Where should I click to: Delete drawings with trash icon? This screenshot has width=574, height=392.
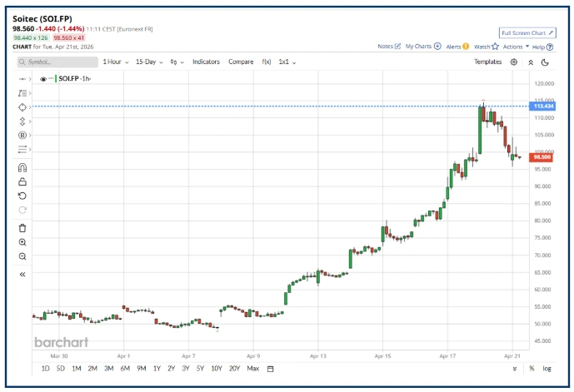coord(22,228)
